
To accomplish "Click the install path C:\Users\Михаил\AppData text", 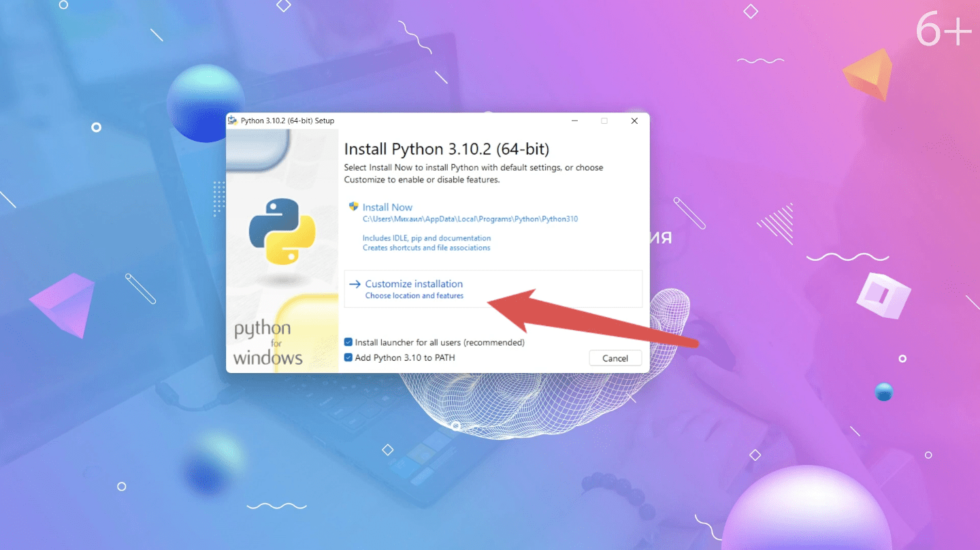I will point(470,219).
